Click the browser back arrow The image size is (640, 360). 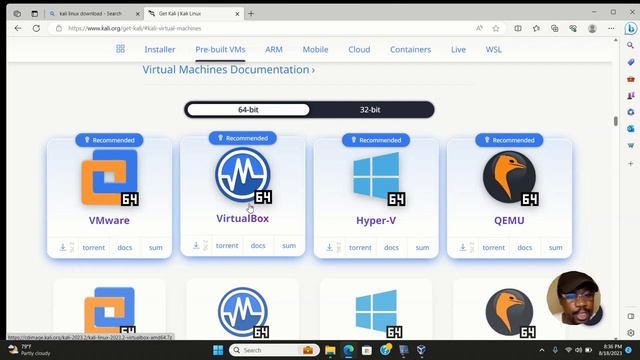[18, 28]
